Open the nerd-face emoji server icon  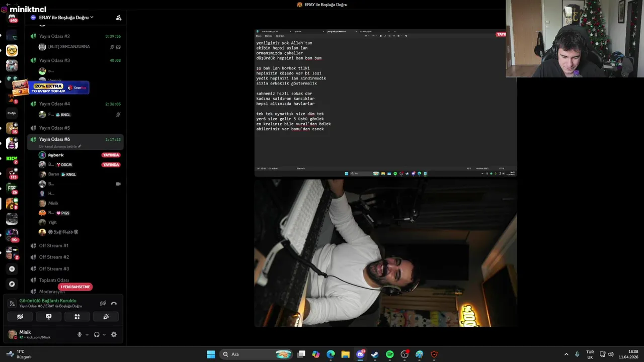click(12, 50)
